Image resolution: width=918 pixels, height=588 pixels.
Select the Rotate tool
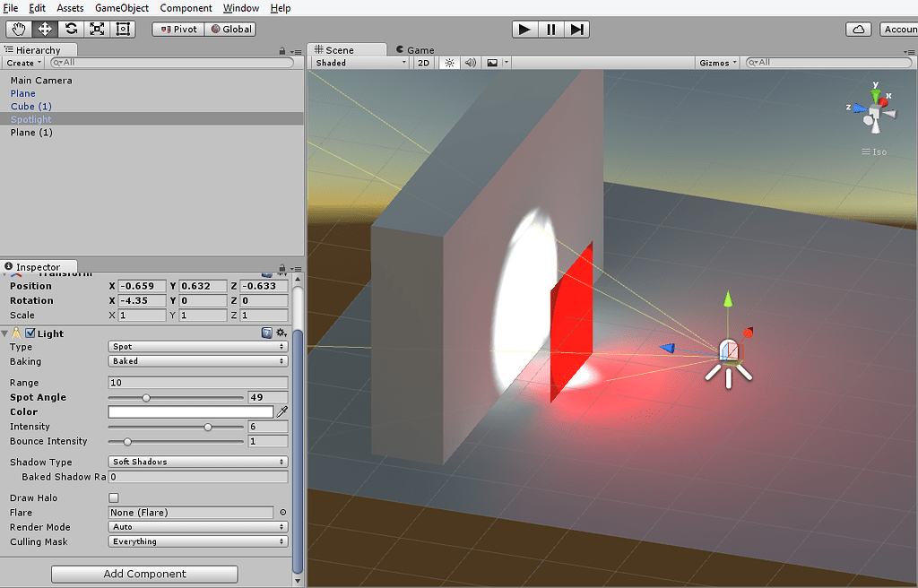pos(70,29)
